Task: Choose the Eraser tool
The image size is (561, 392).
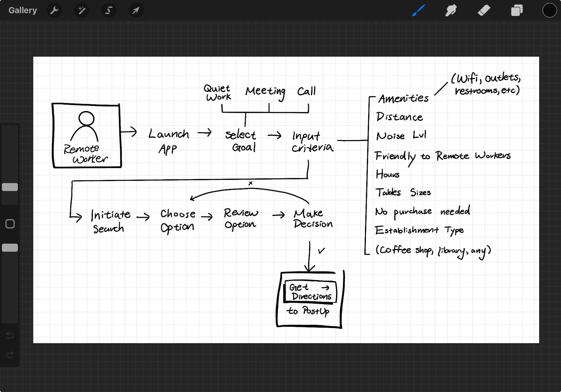Action: pos(484,10)
